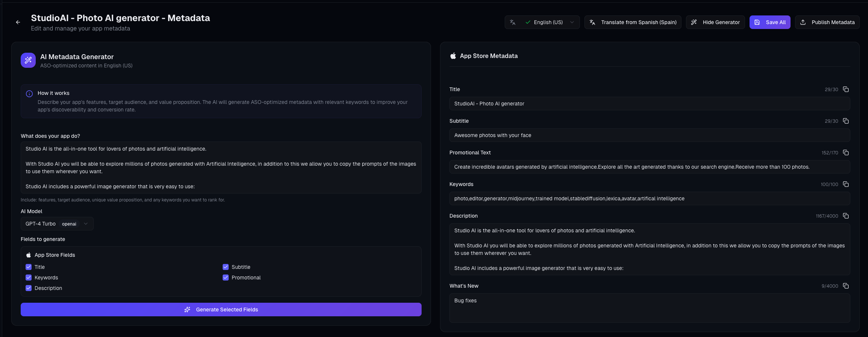Click into the What's New text area
Screen dimensions: 868x337
[x=649, y=308]
